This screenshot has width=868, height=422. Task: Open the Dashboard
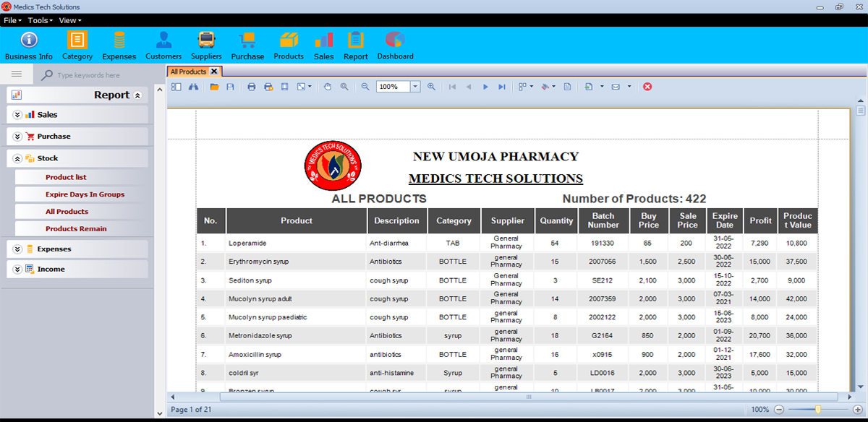[395, 46]
